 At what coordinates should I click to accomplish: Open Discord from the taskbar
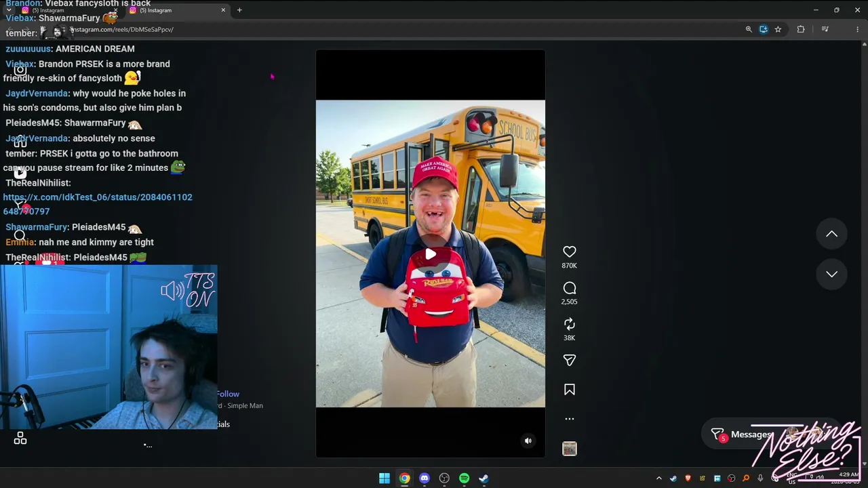[425, 479]
